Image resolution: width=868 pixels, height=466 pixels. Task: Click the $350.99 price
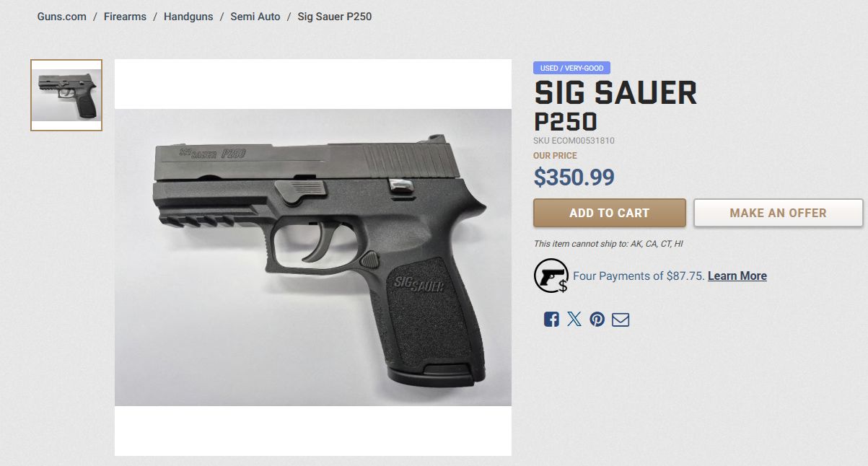point(574,177)
